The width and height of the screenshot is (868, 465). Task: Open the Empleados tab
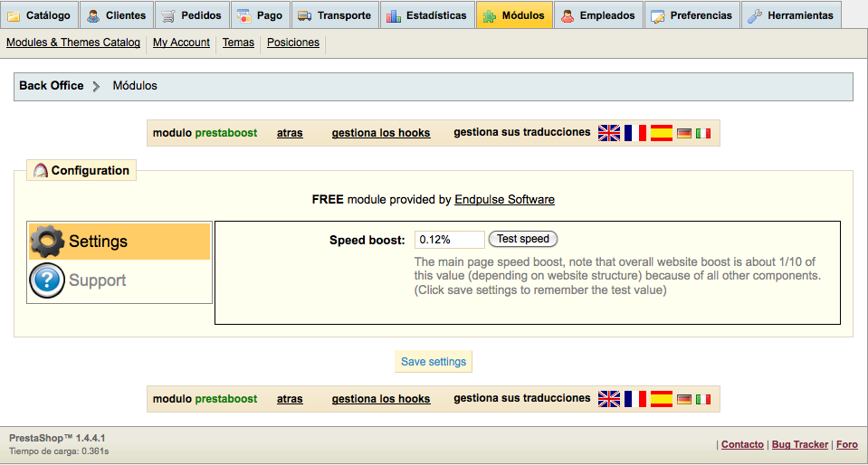pyautogui.click(x=598, y=15)
